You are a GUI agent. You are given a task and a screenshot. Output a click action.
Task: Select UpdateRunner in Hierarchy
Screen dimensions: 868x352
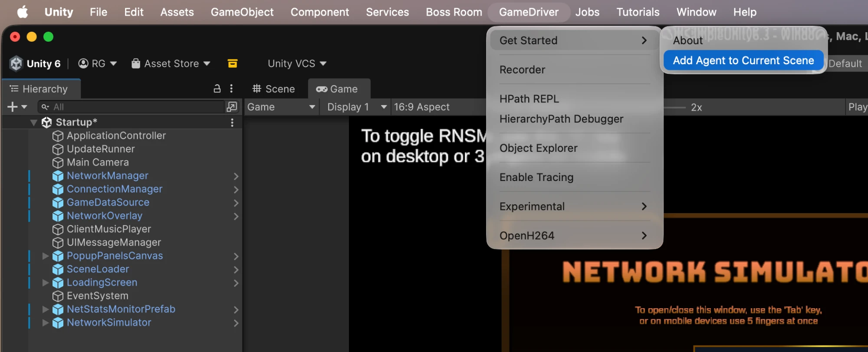coord(101,149)
